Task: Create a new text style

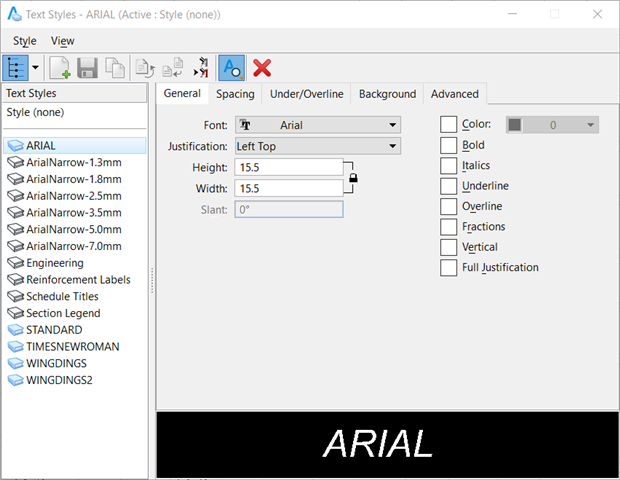Action: (x=60, y=68)
